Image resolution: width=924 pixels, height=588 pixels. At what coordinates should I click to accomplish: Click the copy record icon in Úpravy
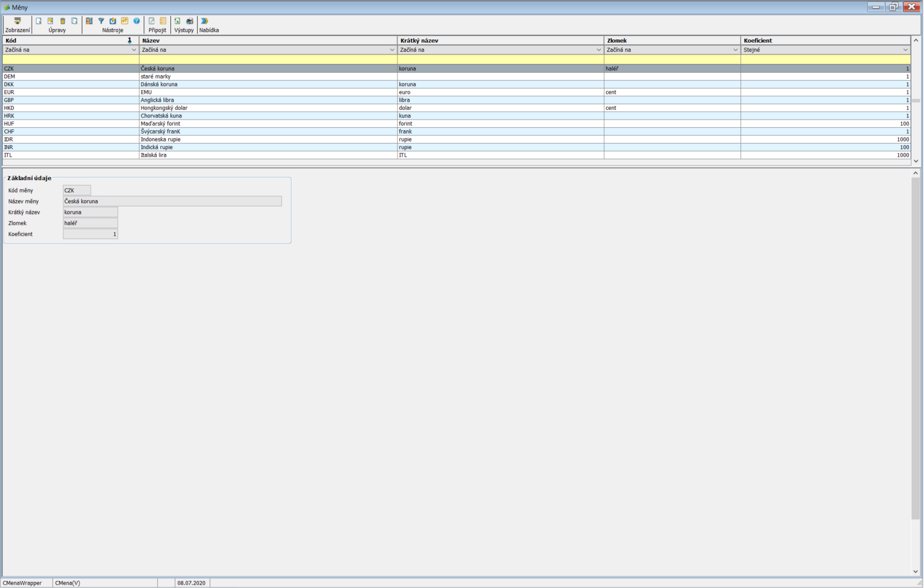(75, 21)
